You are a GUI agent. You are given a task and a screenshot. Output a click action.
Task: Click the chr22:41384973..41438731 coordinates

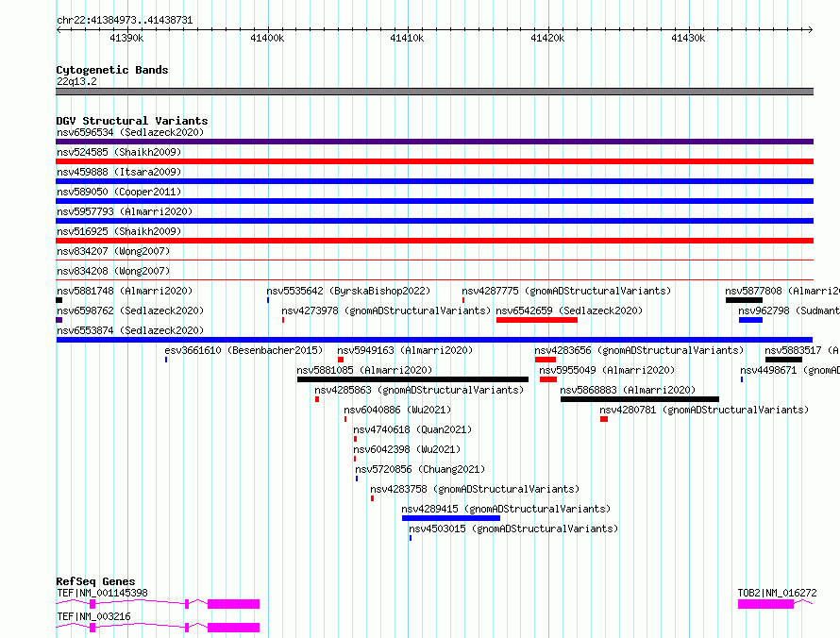coord(125,21)
